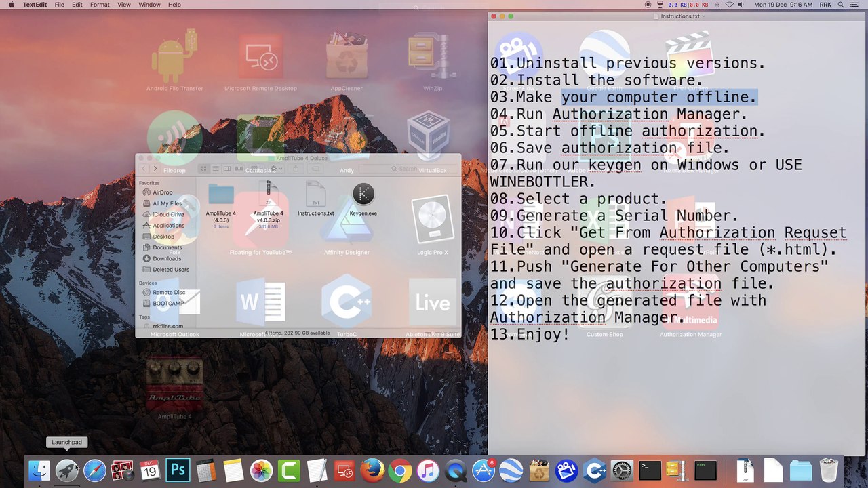
Task: Click the "13.Enjoy!" line in TextEdit
Action: pyautogui.click(x=530, y=334)
